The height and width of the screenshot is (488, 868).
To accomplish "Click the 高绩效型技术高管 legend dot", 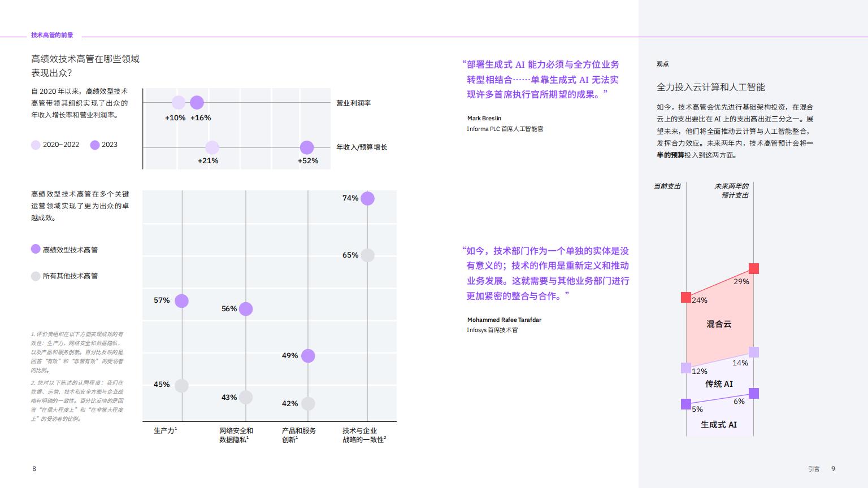I will tap(36, 249).
